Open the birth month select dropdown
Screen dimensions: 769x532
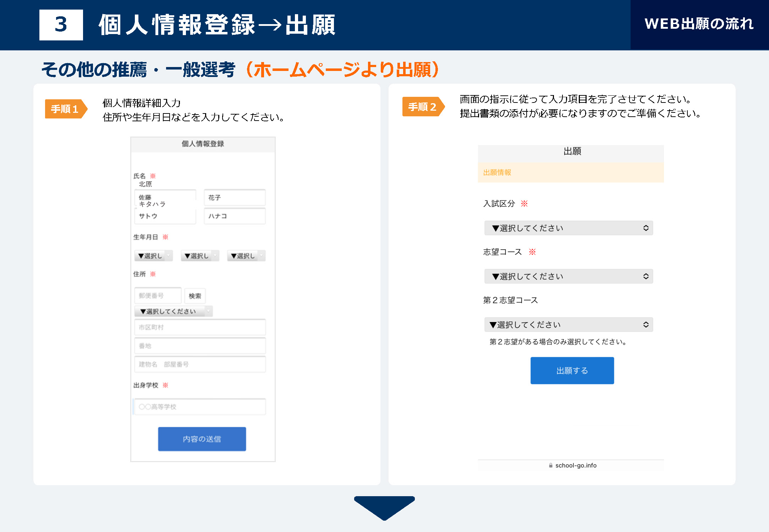[200, 256]
